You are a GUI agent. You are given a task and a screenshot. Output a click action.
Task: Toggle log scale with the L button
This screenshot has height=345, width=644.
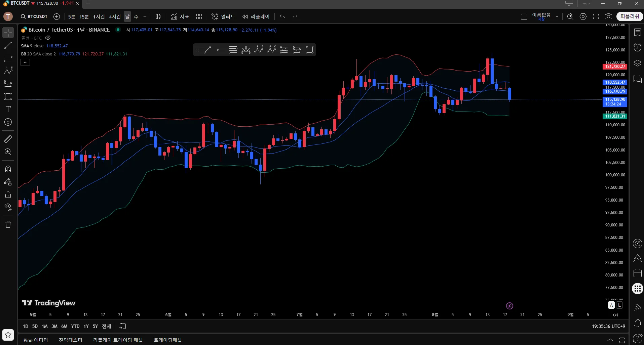pyautogui.click(x=619, y=305)
